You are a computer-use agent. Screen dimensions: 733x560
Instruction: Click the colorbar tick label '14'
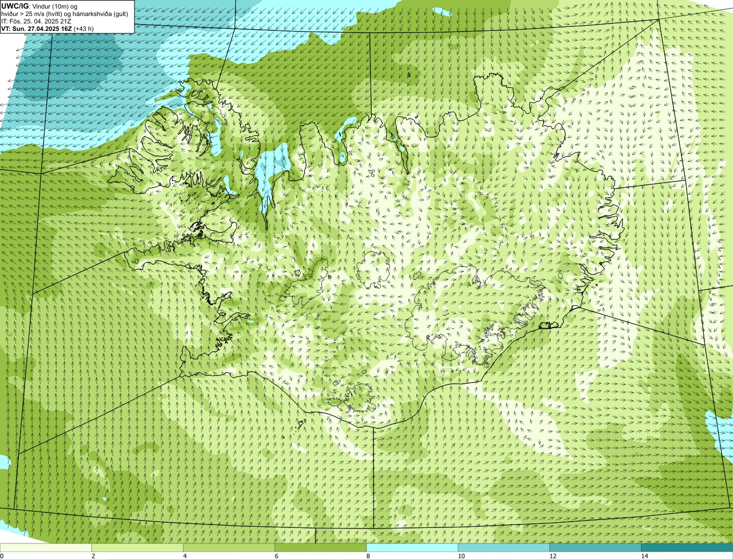click(x=644, y=556)
